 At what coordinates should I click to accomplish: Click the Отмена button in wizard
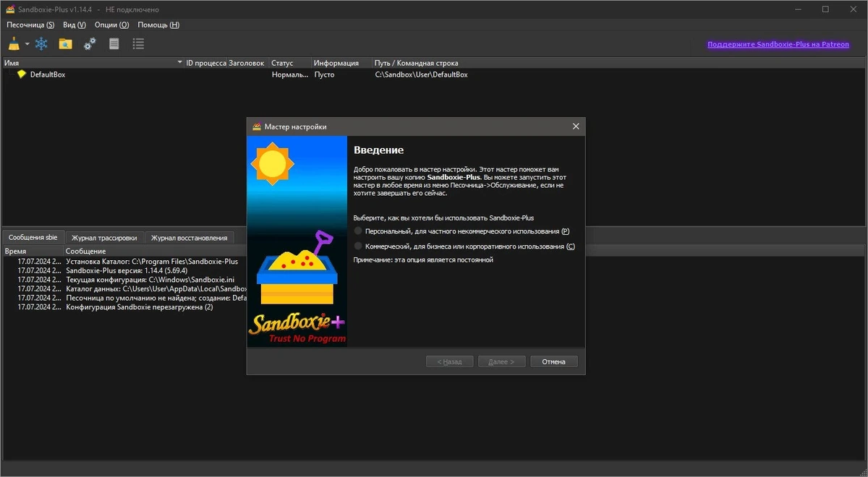[553, 361]
